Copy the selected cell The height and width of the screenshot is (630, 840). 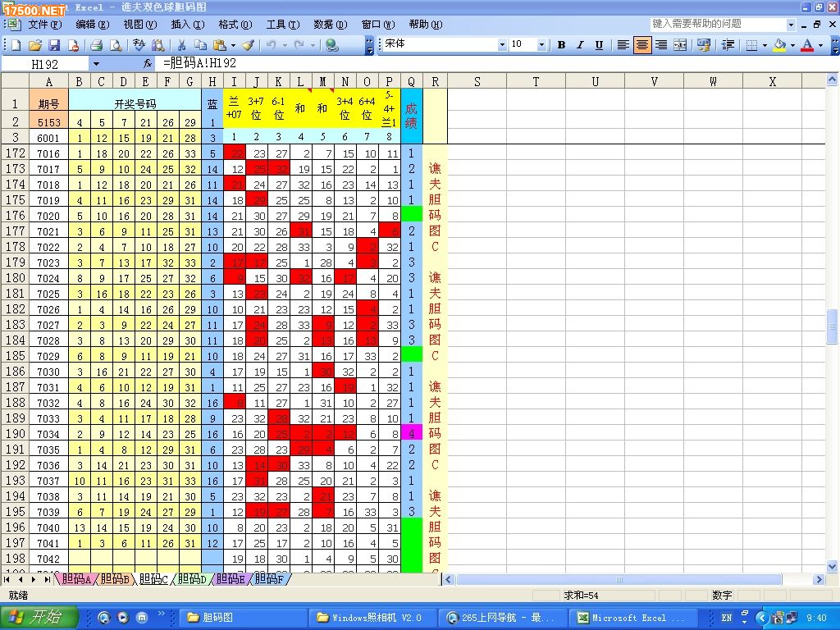(200, 46)
